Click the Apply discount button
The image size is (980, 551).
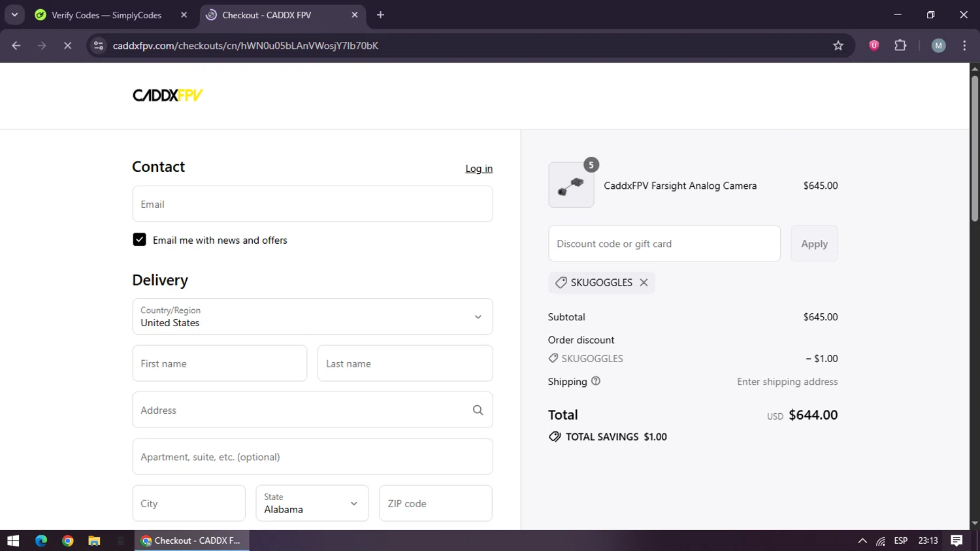(x=814, y=244)
